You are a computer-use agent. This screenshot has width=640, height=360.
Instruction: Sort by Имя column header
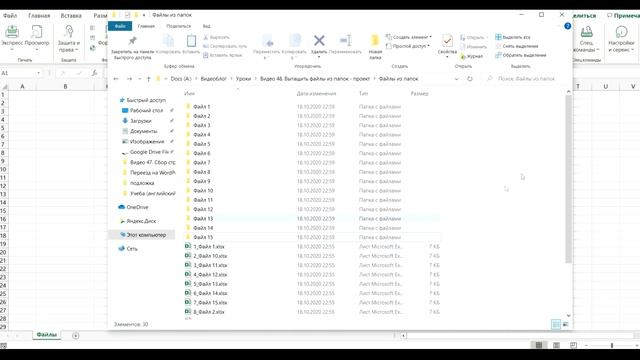190,93
